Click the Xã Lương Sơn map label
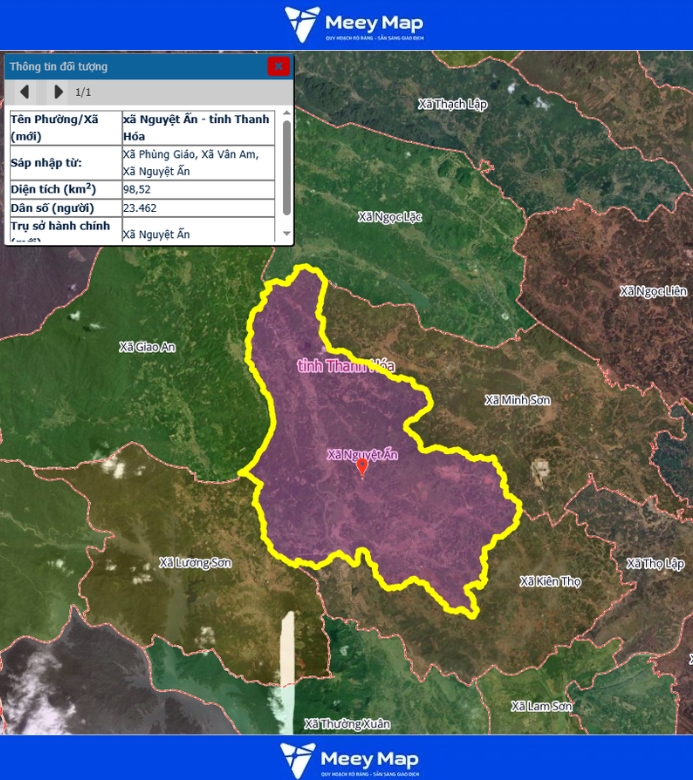Screen dimensions: 693x780 [195, 563]
